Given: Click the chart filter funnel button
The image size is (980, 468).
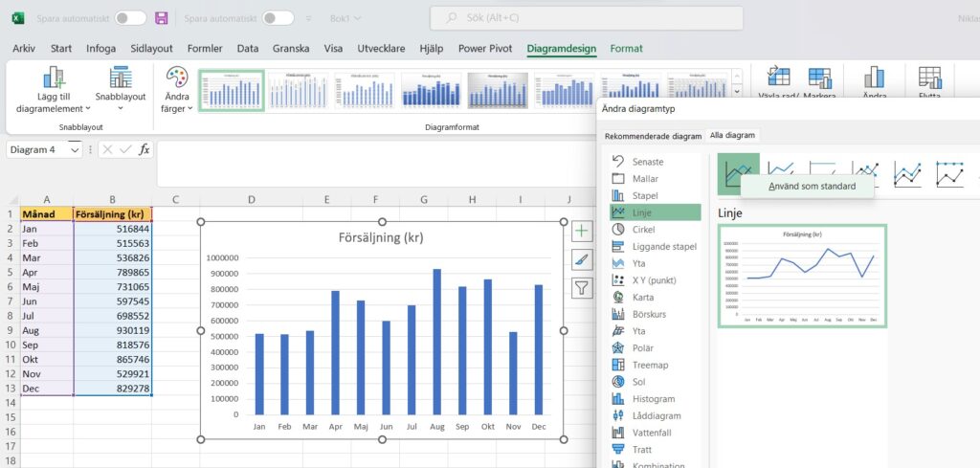Looking at the screenshot, I should 583,286.
